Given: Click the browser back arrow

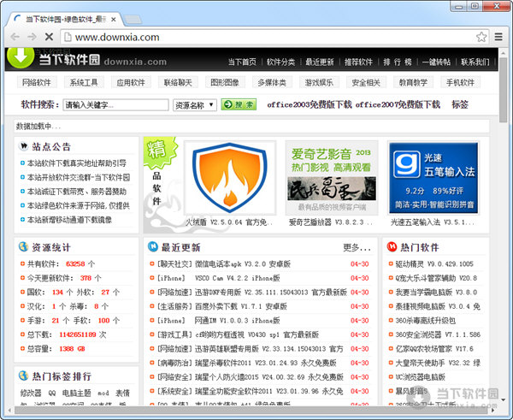Looking at the screenshot, I should click(x=15, y=37).
